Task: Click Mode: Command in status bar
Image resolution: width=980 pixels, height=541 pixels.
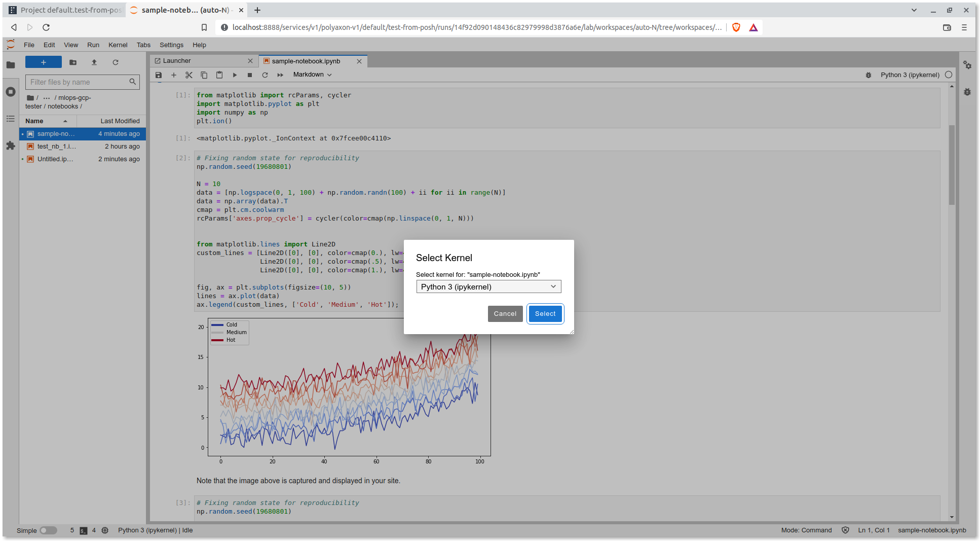Action: click(x=806, y=530)
